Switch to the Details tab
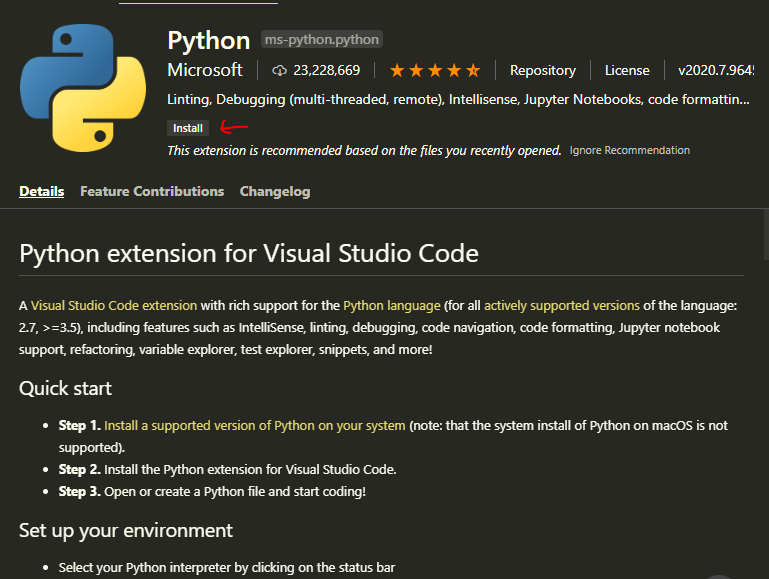769x579 pixels. [x=42, y=191]
